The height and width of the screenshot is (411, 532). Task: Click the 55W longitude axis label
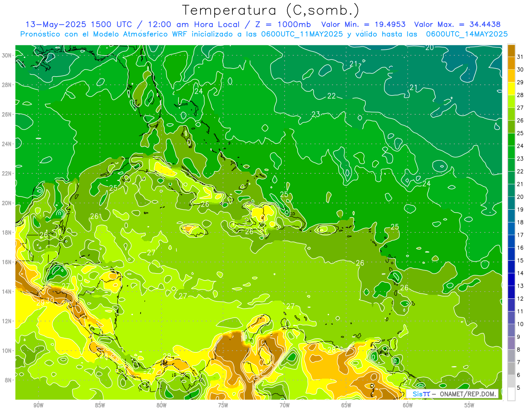coord(469,405)
